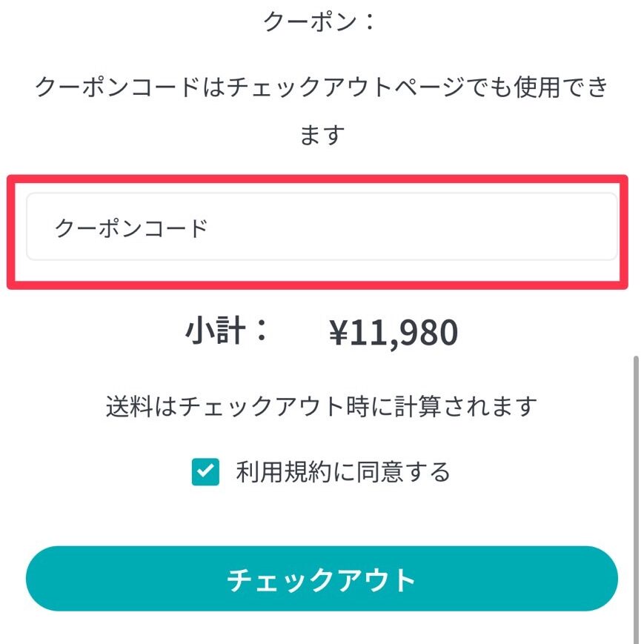Image resolution: width=644 pixels, height=644 pixels.
Task: Click the empty right side of coupon field
Action: tap(482, 227)
